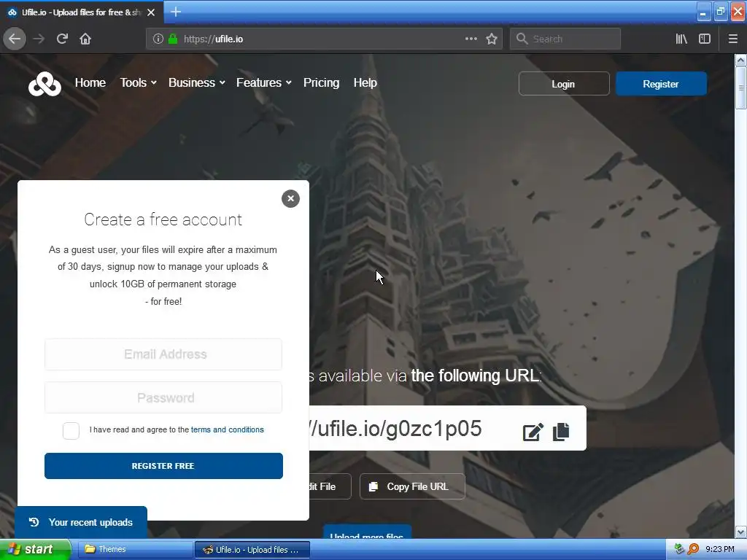
Task: Open the browser home page icon
Action: (x=85, y=39)
